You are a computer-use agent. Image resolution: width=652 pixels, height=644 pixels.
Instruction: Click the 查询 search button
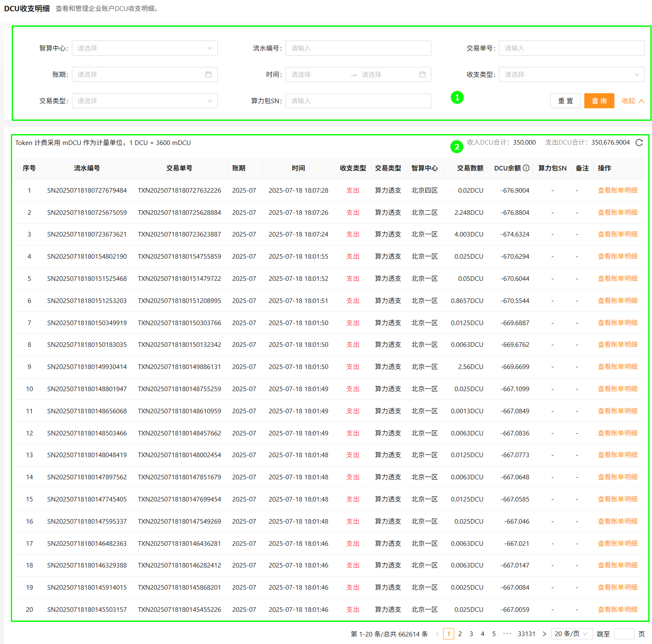coord(599,101)
